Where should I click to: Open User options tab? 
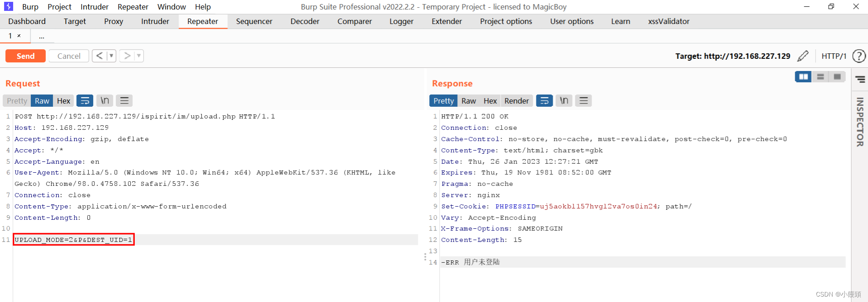(572, 21)
